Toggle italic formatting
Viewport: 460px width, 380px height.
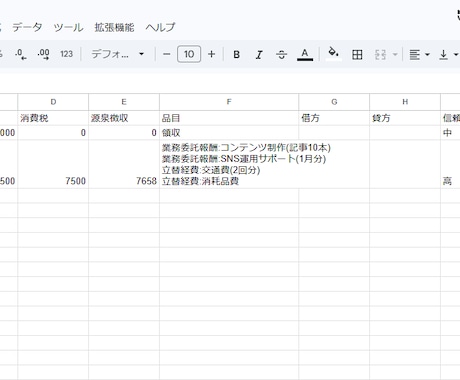[x=259, y=54]
